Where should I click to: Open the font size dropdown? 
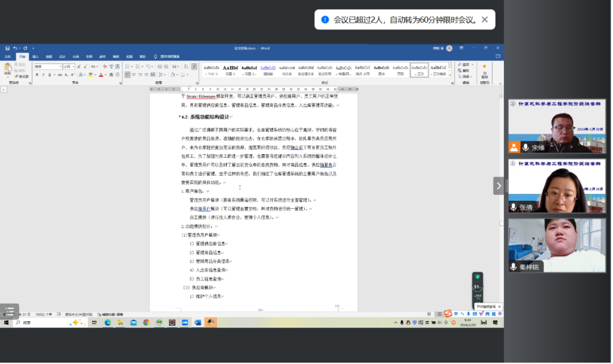tap(74, 67)
